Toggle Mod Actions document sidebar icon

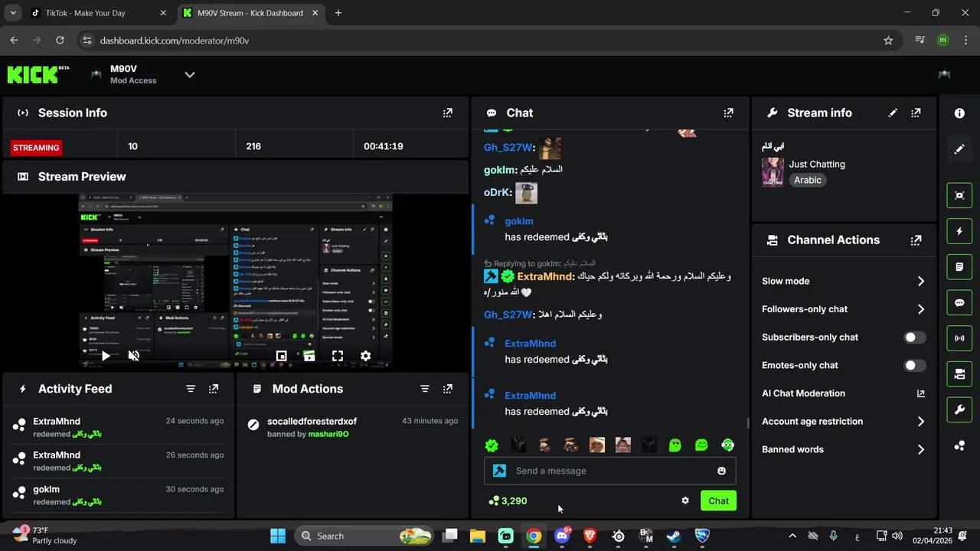pyautogui.click(x=959, y=267)
